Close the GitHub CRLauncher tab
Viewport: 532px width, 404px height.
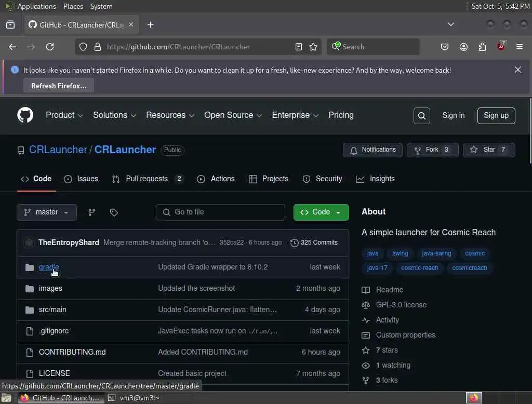pyautogui.click(x=131, y=24)
